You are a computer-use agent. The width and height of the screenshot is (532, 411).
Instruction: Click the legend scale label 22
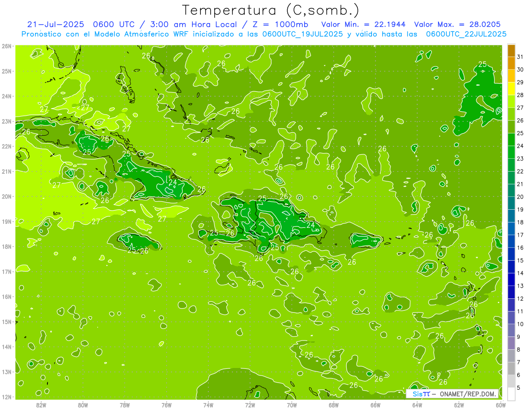(520, 171)
